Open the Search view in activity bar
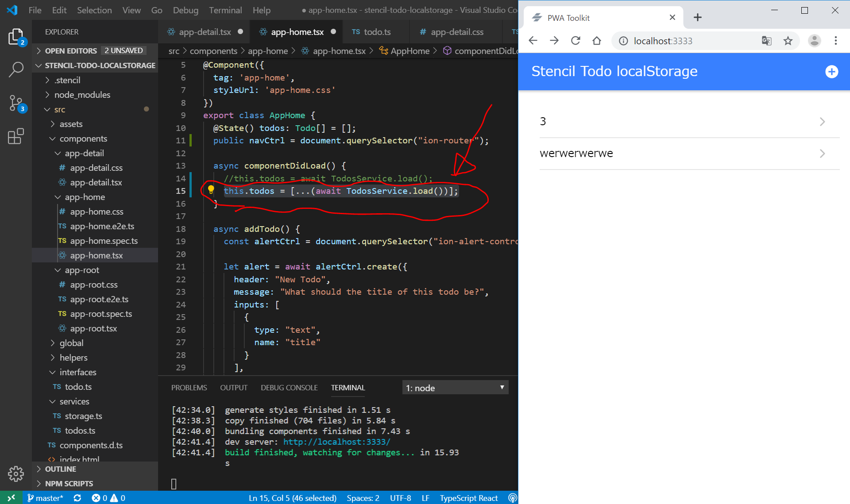Screen dimensions: 850x504 (16, 69)
